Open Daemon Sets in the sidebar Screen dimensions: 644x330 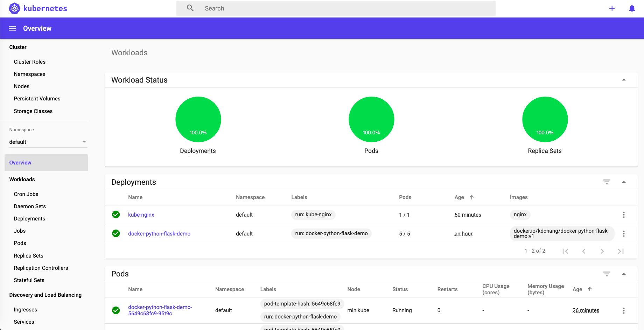tap(30, 206)
